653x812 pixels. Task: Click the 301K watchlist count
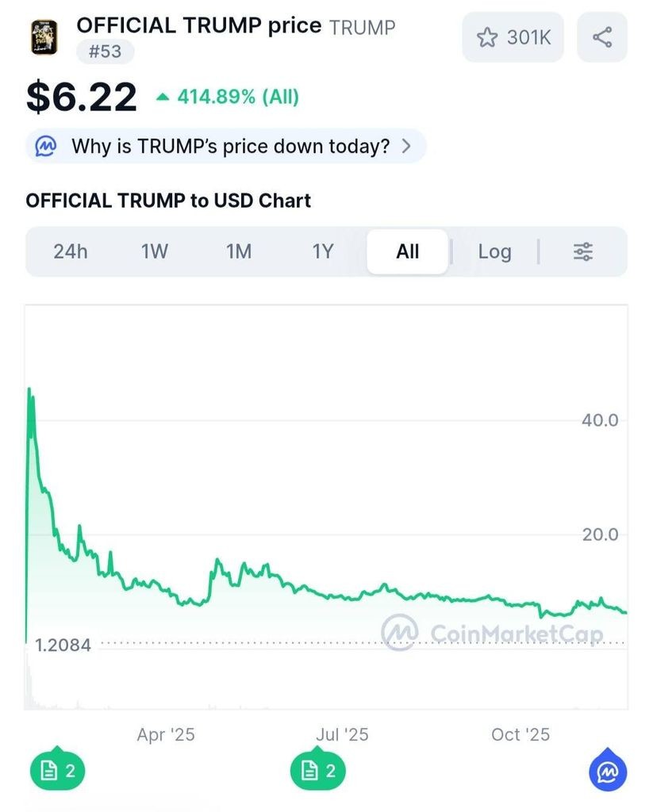(528, 37)
